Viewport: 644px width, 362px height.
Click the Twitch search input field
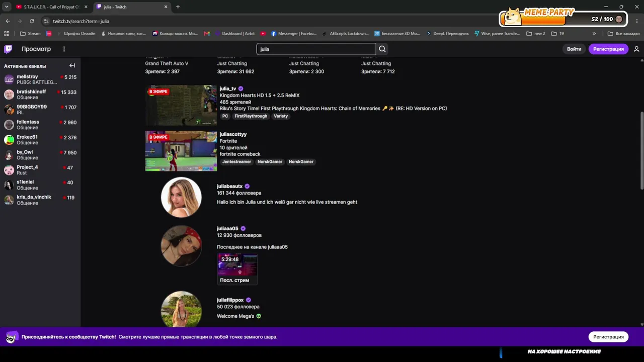(316, 49)
